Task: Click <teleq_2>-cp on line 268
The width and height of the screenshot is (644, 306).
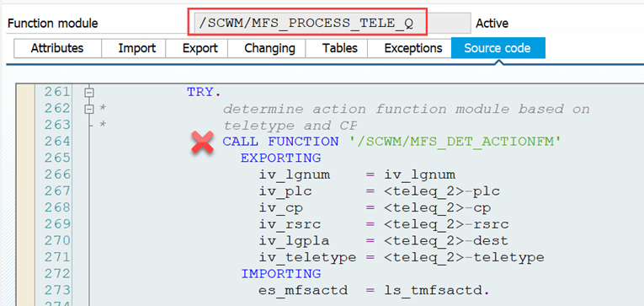Action: [438, 208]
